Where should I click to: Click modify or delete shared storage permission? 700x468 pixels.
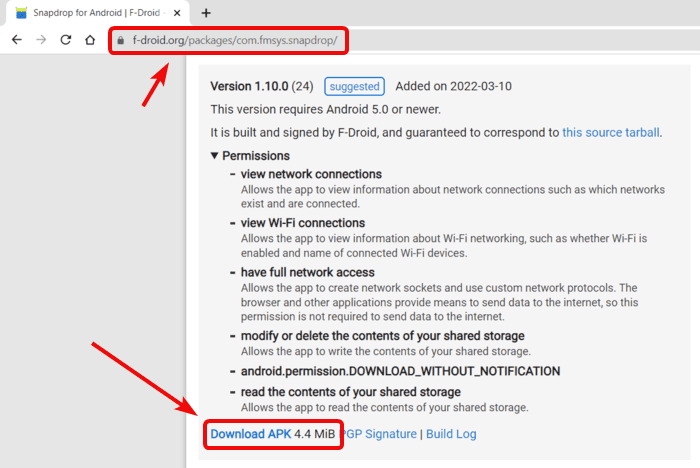pyautogui.click(x=383, y=335)
